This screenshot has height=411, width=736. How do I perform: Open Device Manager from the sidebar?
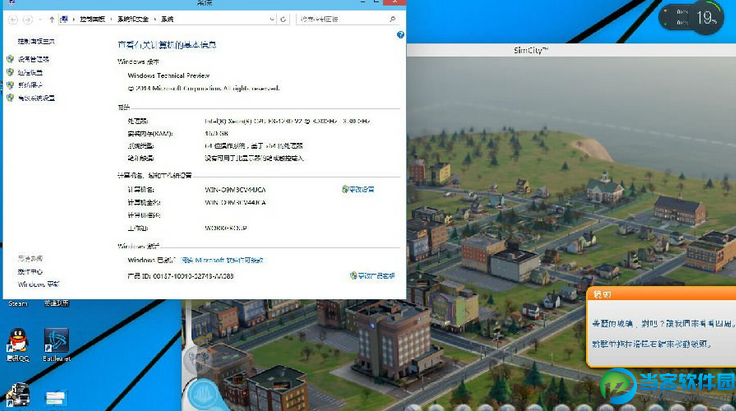click(x=33, y=59)
